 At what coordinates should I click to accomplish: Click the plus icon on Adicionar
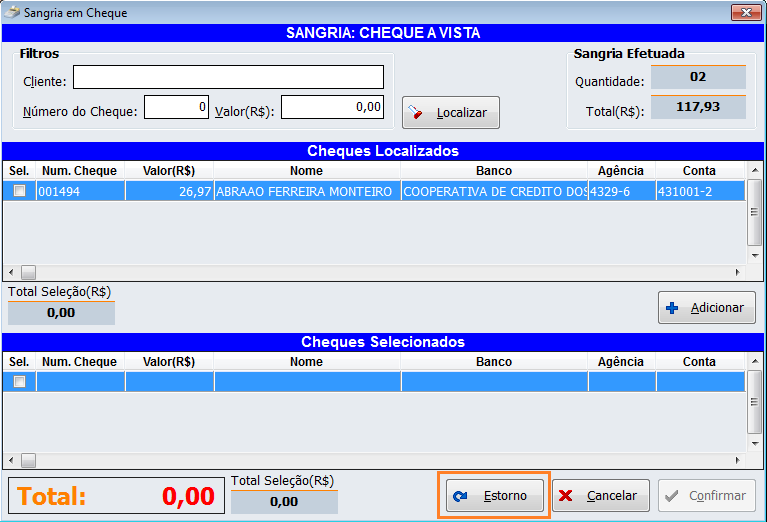tap(673, 308)
